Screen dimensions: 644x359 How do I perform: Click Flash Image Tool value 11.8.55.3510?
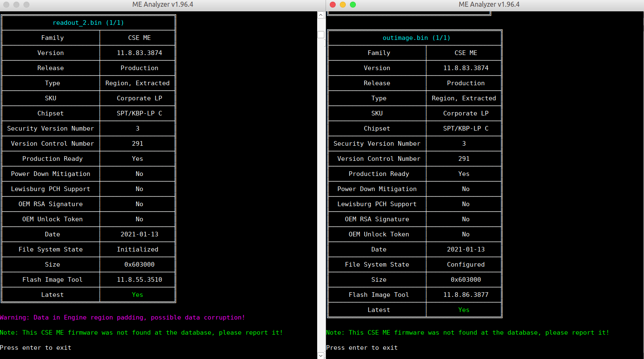click(139, 280)
